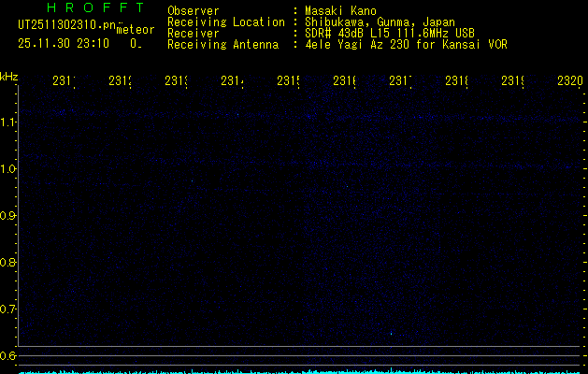Screen dimensions: 588x374
Task: Click the 2313 time marker
Action: coord(177,81)
